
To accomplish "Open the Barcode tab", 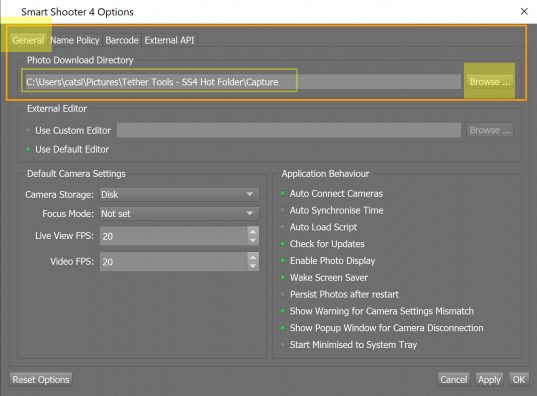I will [x=122, y=40].
